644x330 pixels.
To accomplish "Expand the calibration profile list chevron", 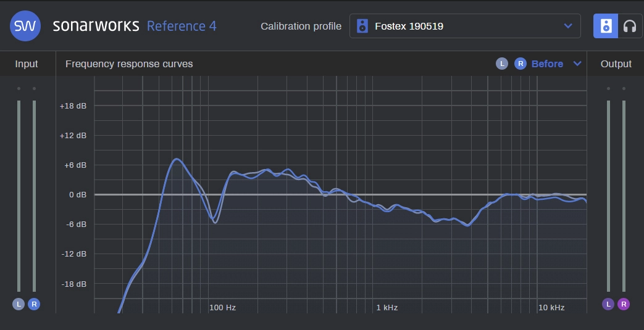I will click(x=568, y=26).
